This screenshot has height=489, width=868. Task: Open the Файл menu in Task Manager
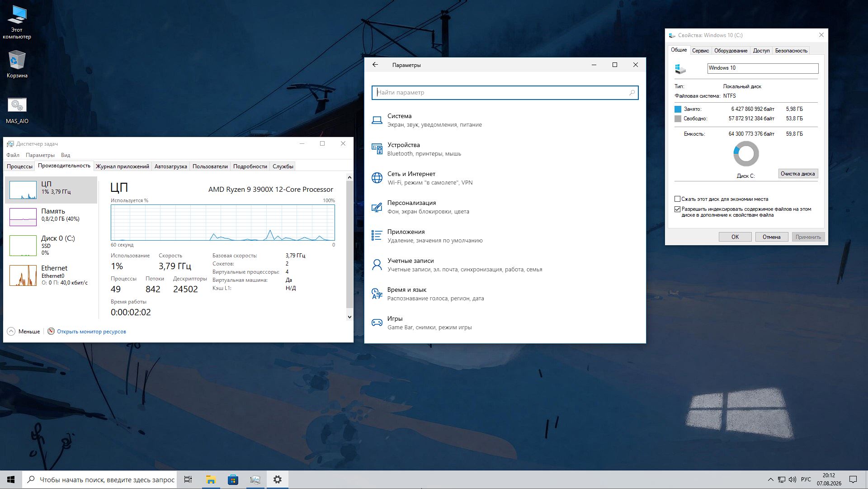pyautogui.click(x=13, y=155)
